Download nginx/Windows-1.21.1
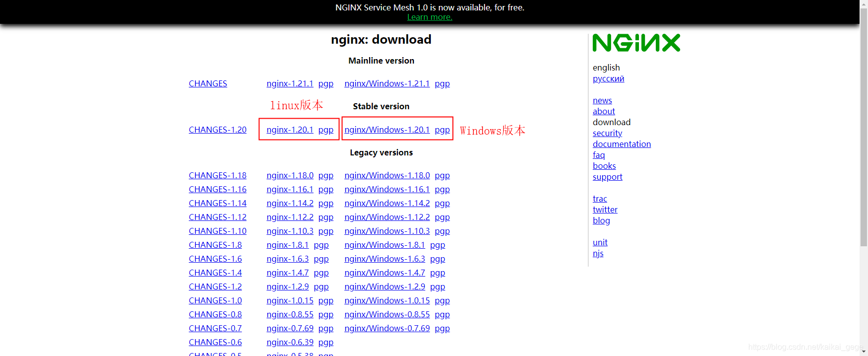The width and height of the screenshot is (868, 356). click(387, 83)
